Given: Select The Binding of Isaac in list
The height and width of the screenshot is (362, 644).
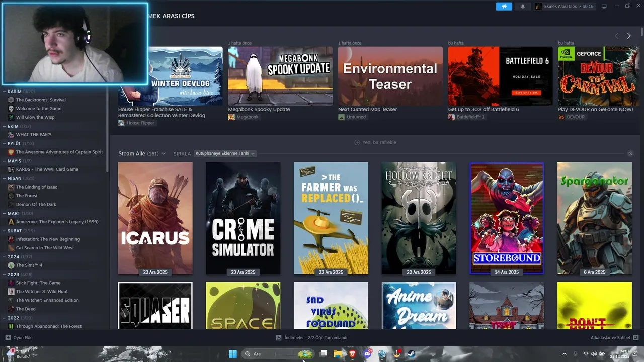Looking at the screenshot, I should [x=37, y=187].
